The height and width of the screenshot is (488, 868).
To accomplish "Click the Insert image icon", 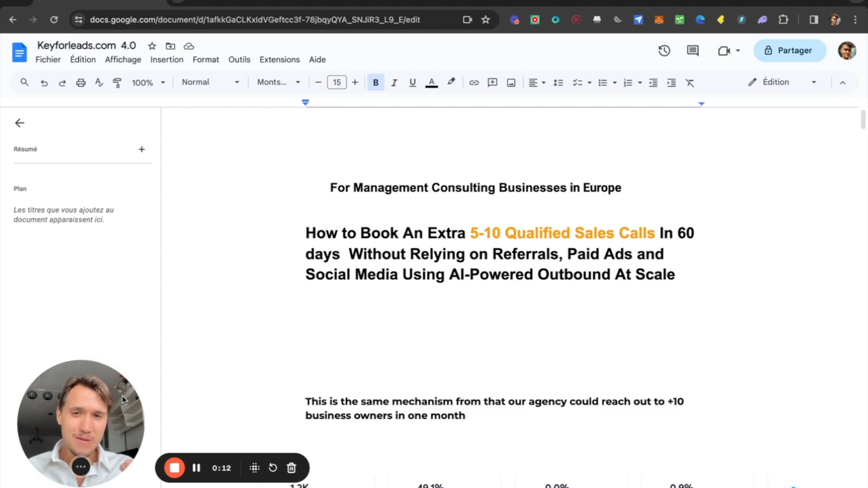I will click(511, 83).
